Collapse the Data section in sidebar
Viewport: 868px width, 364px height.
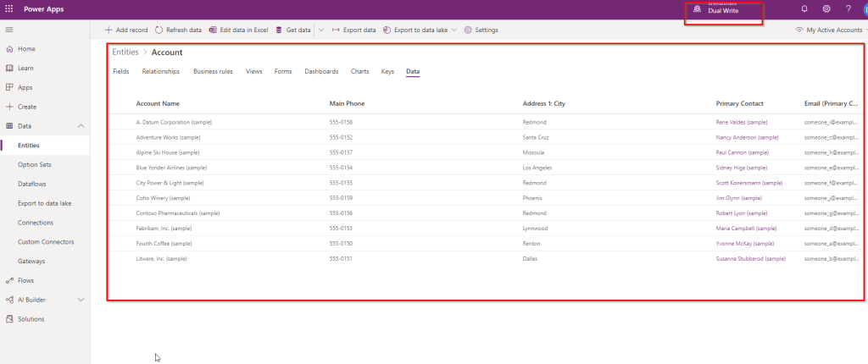coord(81,126)
